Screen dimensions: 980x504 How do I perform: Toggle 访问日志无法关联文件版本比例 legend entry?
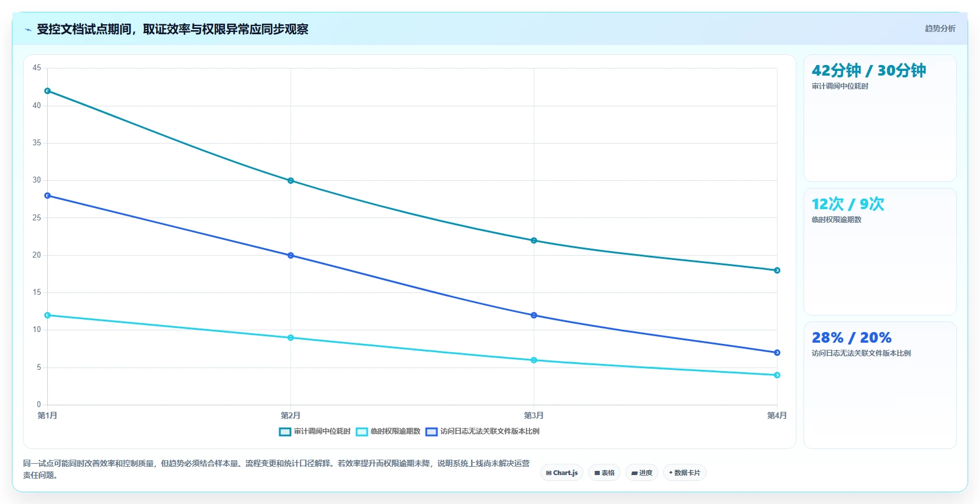pyautogui.click(x=482, y=431)
